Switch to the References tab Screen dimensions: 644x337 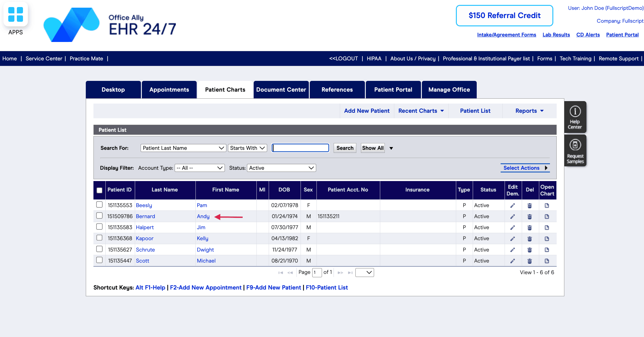click(x=337, y=90)
